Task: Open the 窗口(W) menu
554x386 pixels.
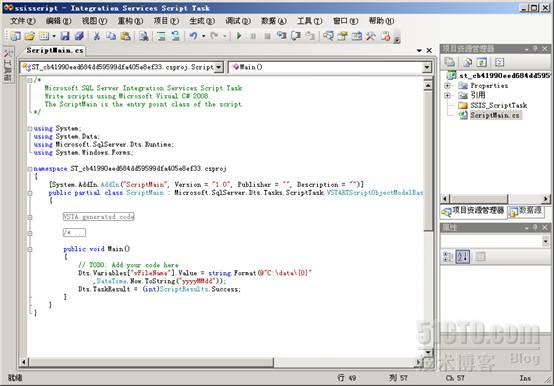Action: coord(346,21)
